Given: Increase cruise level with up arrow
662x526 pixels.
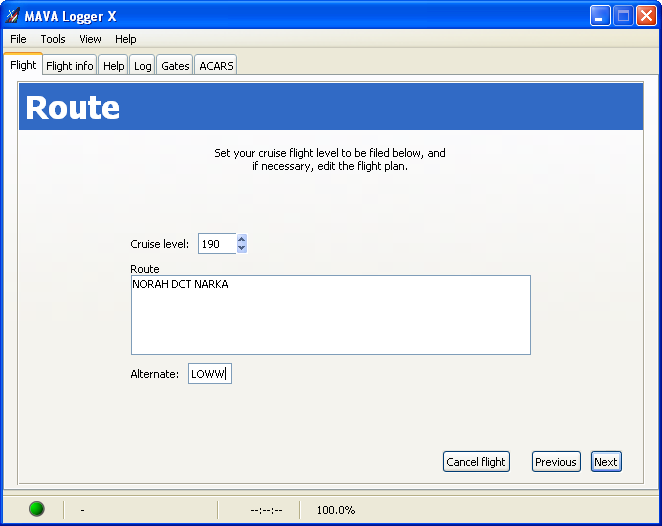Looking at the screenshot, I should click(x=241, y=239).
